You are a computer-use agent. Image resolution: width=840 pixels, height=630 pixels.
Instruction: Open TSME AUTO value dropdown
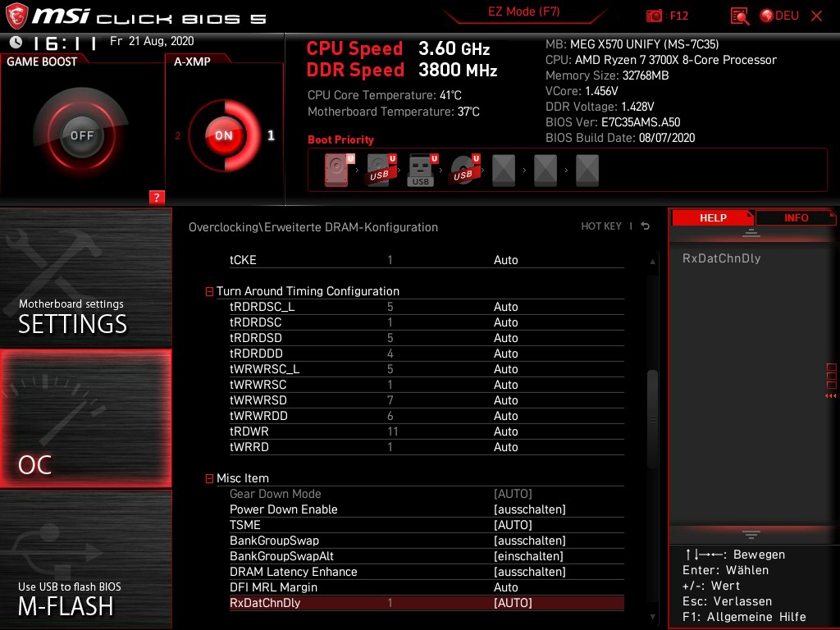tap(513, 525)
